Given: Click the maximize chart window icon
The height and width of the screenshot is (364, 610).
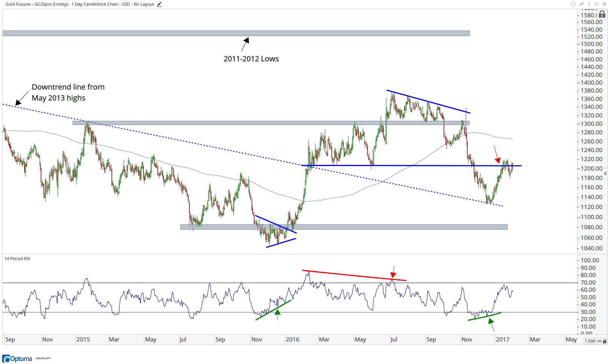Looking at the screenshot, I should 596,4.
